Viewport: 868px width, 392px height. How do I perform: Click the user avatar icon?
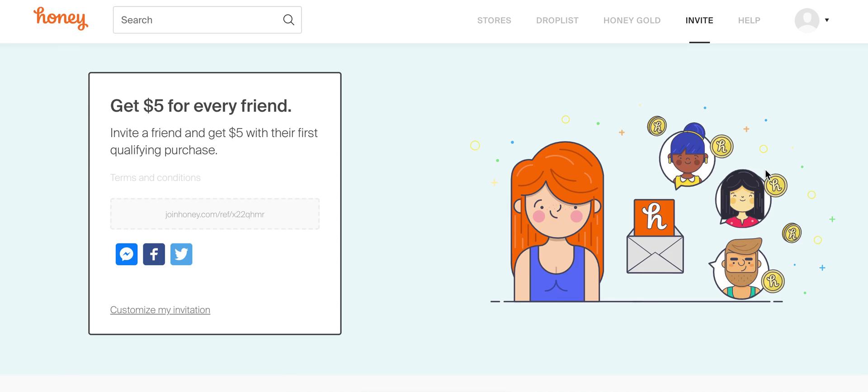coord(807,20)
